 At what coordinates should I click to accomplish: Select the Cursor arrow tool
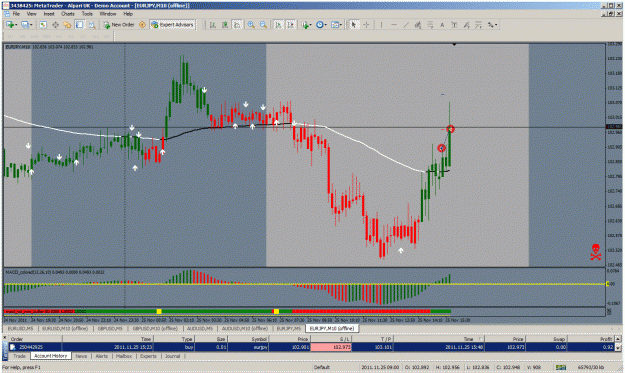(x=353, y=25)
